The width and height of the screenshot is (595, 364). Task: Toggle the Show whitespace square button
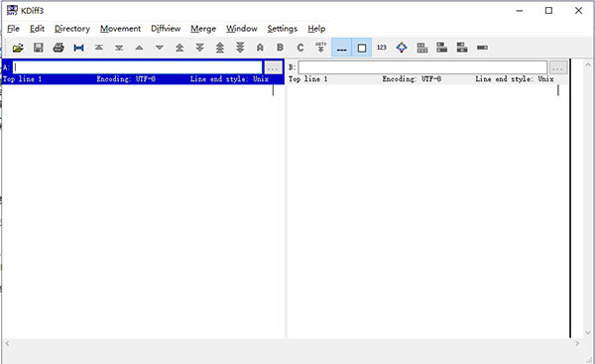click(x=362, y=48)
